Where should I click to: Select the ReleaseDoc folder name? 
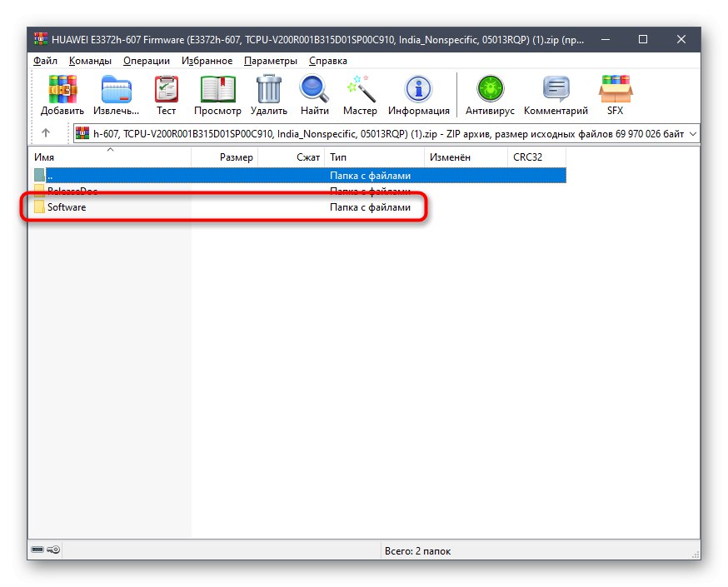pos(72,191)
